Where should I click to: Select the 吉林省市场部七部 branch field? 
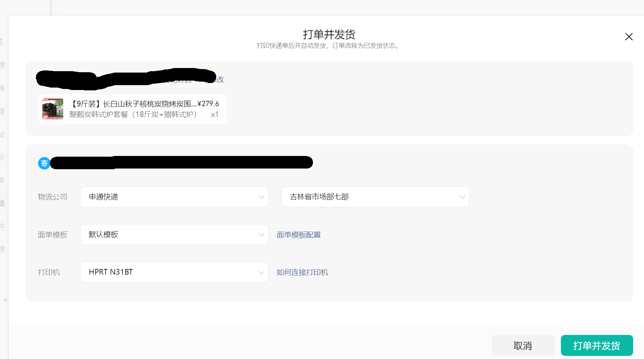pos(375,197)
